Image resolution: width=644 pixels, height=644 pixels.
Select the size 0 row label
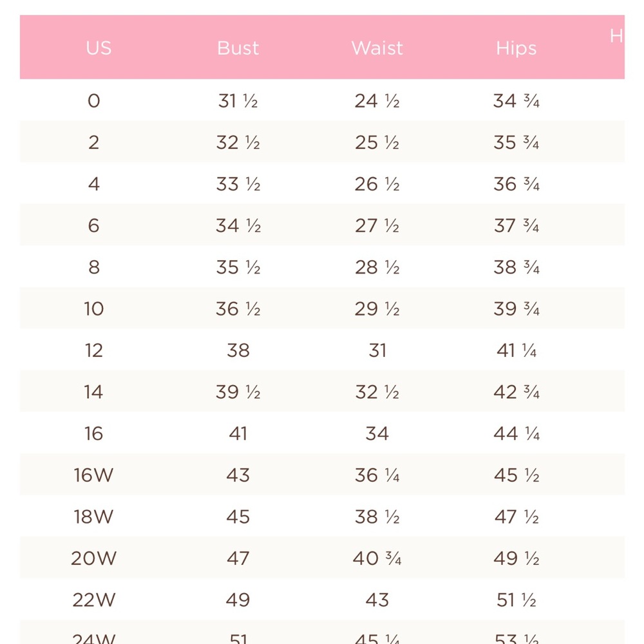pyautogui.click(x=93, y=101)
